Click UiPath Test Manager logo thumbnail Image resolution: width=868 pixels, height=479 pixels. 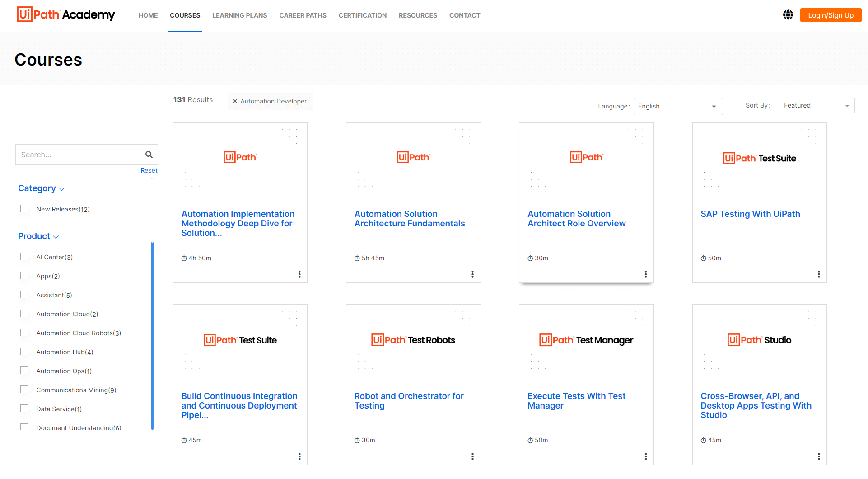[586, 340]
